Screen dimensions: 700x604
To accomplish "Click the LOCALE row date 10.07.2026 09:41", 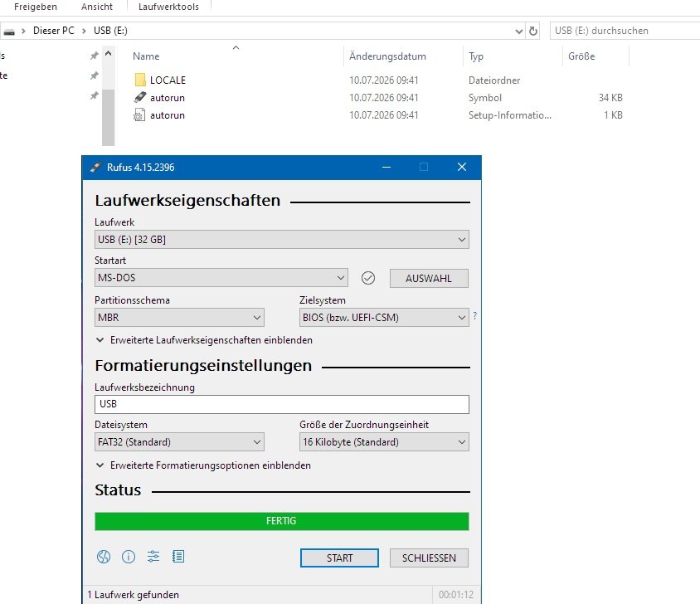I will (x=383, y=80).
